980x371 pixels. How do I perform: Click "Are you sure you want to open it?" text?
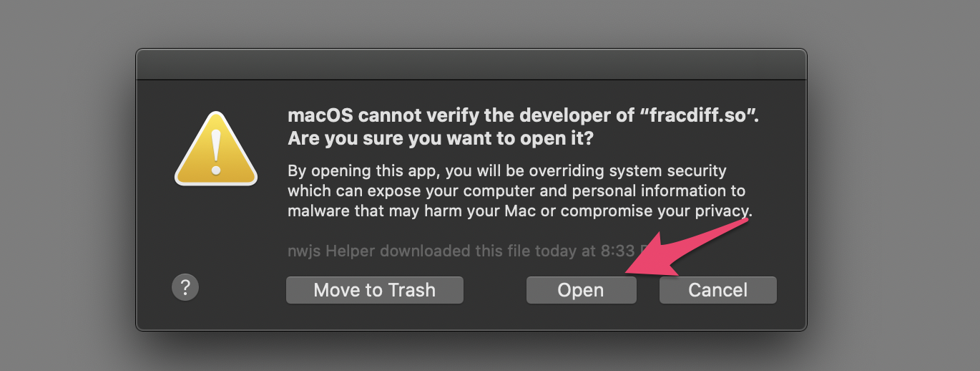point(440,139)
